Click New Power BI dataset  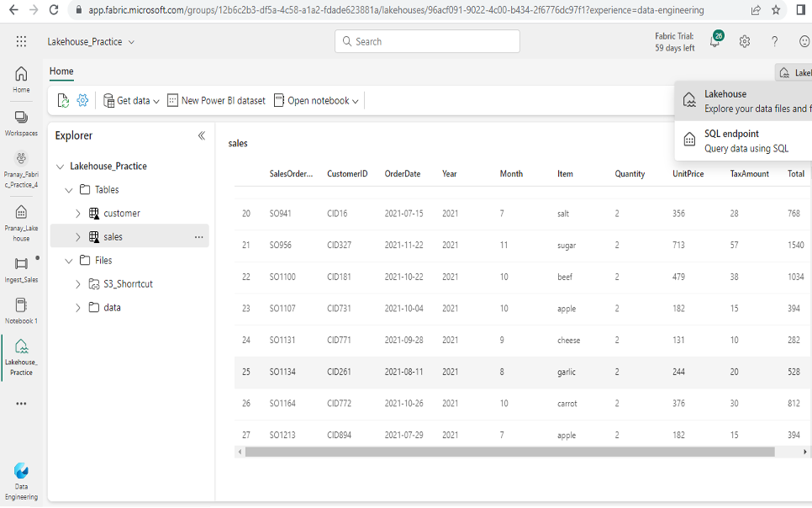216,101
